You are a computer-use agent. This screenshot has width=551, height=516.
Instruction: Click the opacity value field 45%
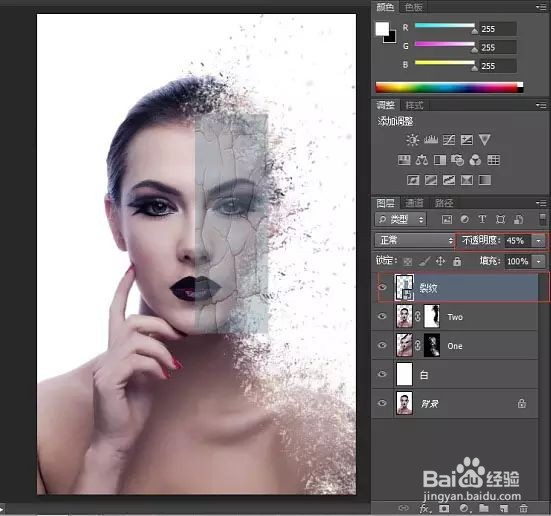[518, 241]
